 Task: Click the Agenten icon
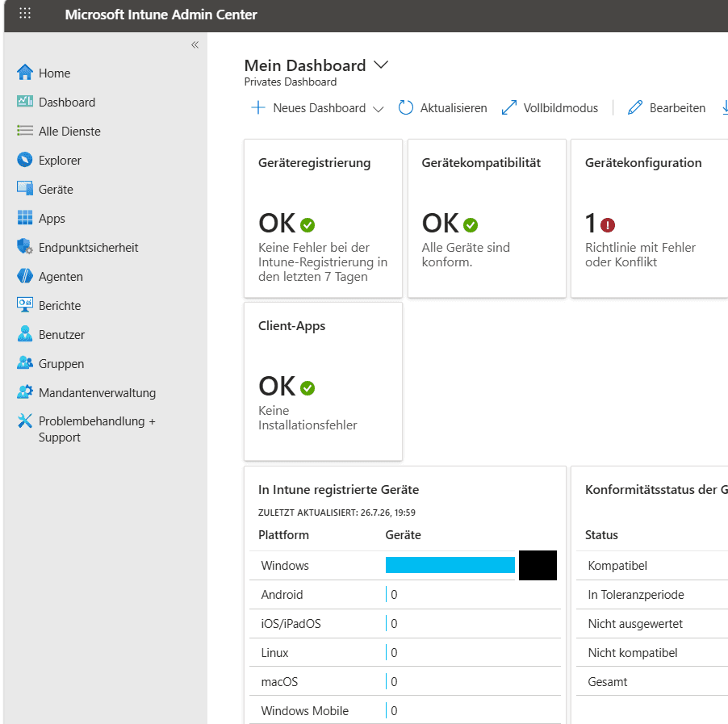[25, 276]
